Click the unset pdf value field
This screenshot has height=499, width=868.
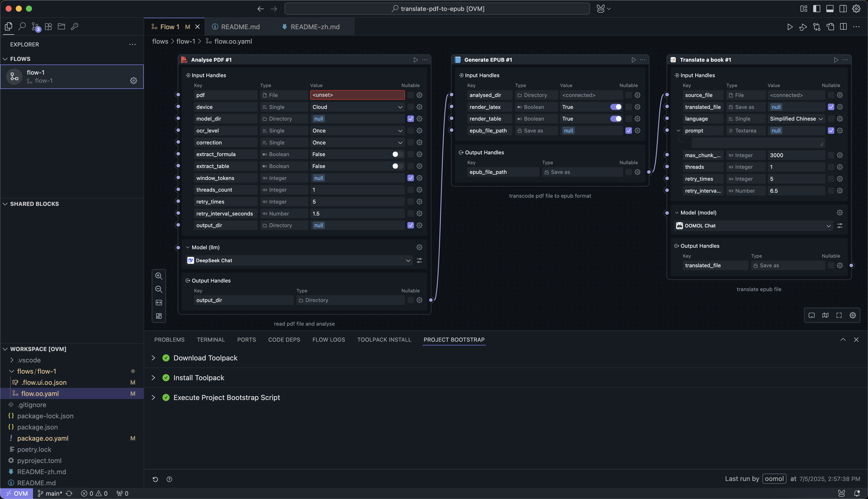pyautogui.click(x=357, y=95)
